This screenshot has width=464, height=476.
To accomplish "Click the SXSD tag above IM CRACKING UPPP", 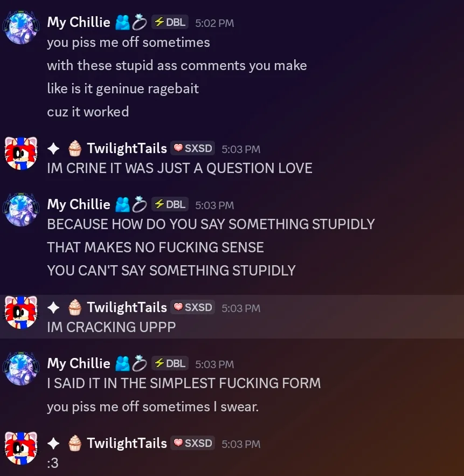I will point(193,307).
